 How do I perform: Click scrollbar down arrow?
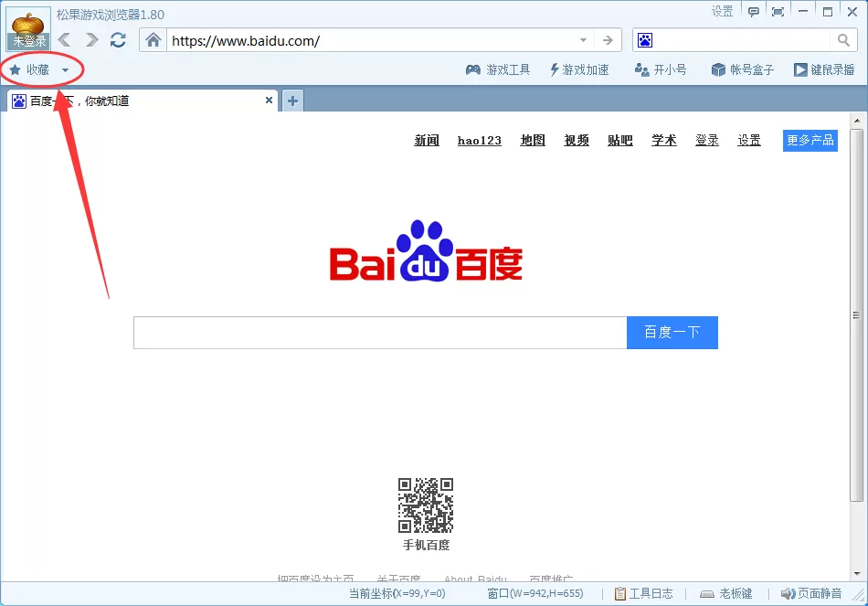[x=857, y=574]
